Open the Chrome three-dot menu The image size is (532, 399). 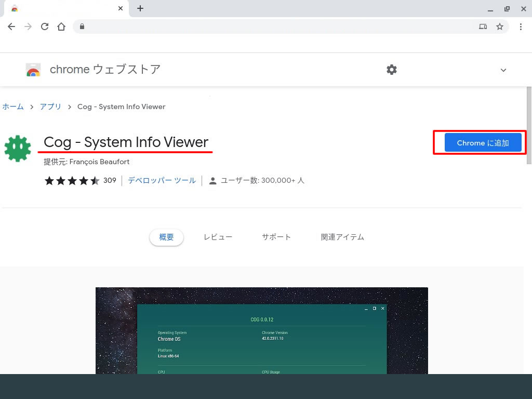521,26
